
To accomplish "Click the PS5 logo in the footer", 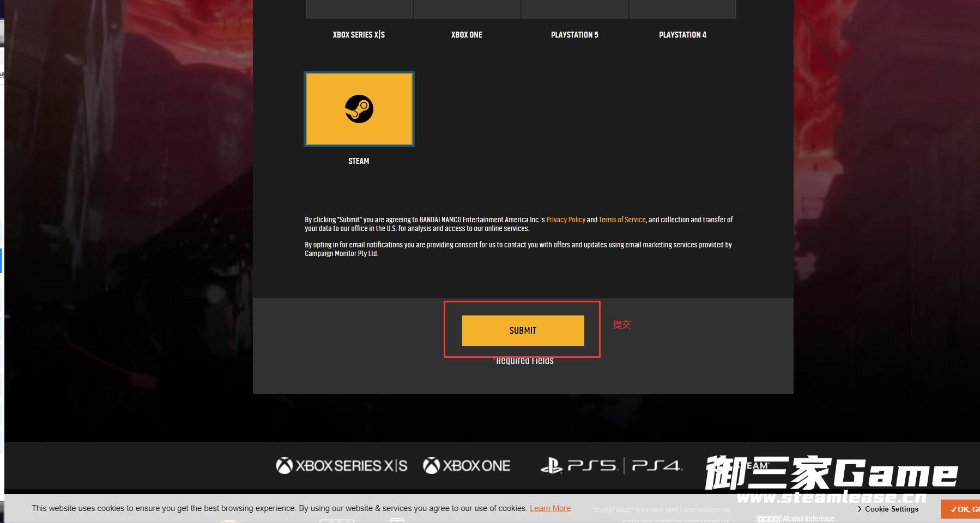I will [592, 466].
